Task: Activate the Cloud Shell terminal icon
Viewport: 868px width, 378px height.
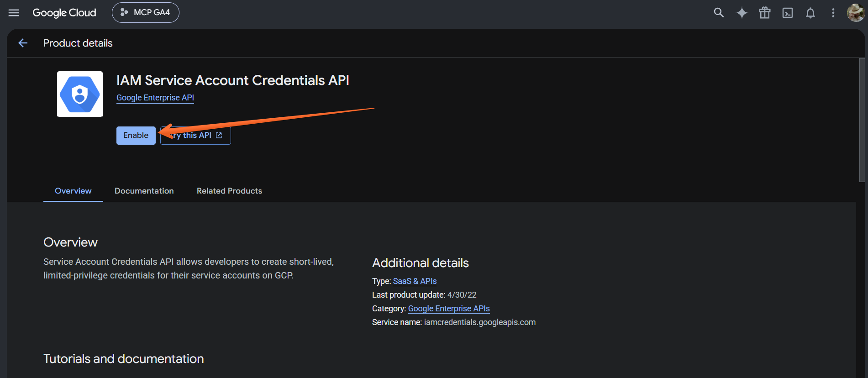Action: 788,13
